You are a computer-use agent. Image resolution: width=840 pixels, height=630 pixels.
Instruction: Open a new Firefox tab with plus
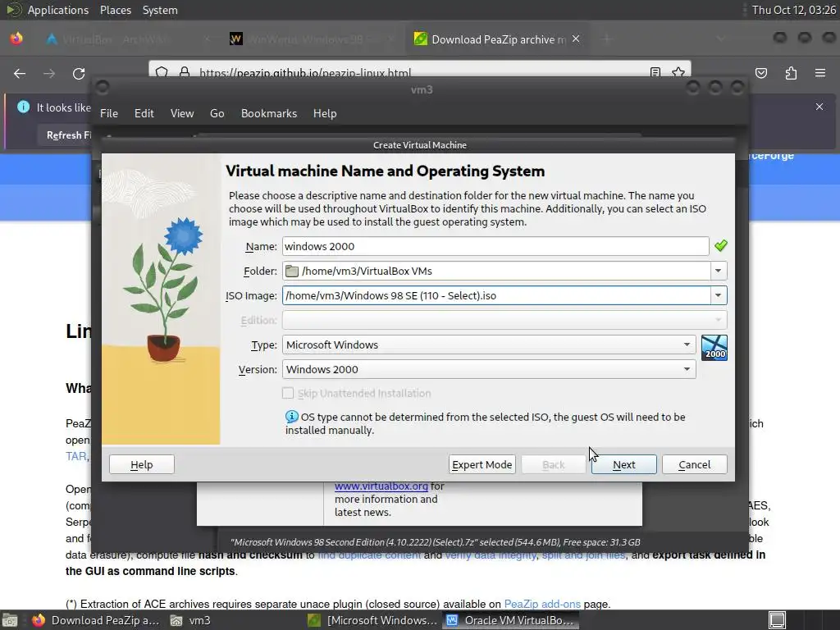click(x=607, y=39)
